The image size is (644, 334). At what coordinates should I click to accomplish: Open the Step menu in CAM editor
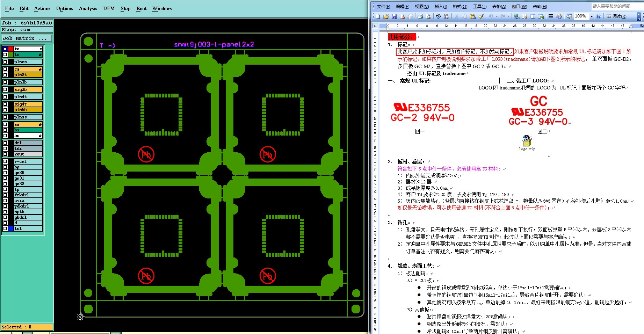pyautogui.click(x=125, y=8)
